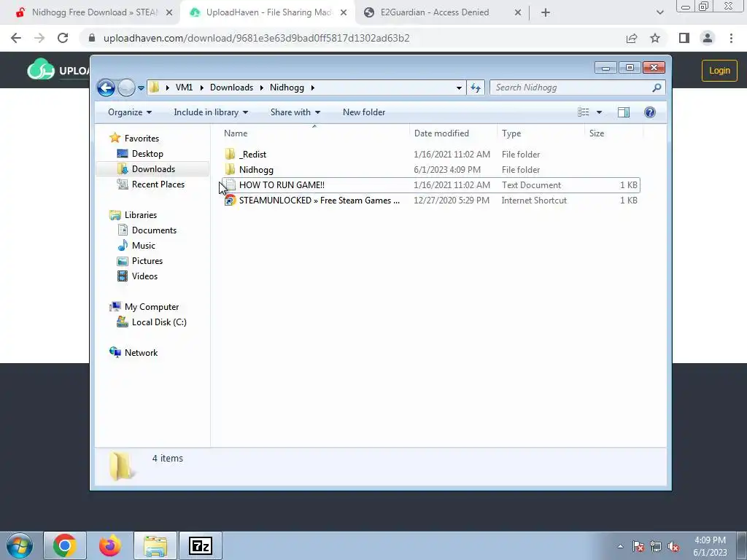Image resolution: width=747 pixels, height=560 pixels.
Task: Select Downloads in the breadcrumb path
Action: 231,87
